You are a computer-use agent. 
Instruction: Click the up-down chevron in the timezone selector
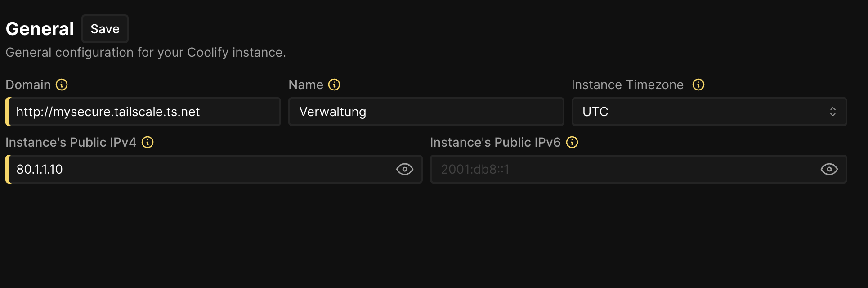click(833, 112)
